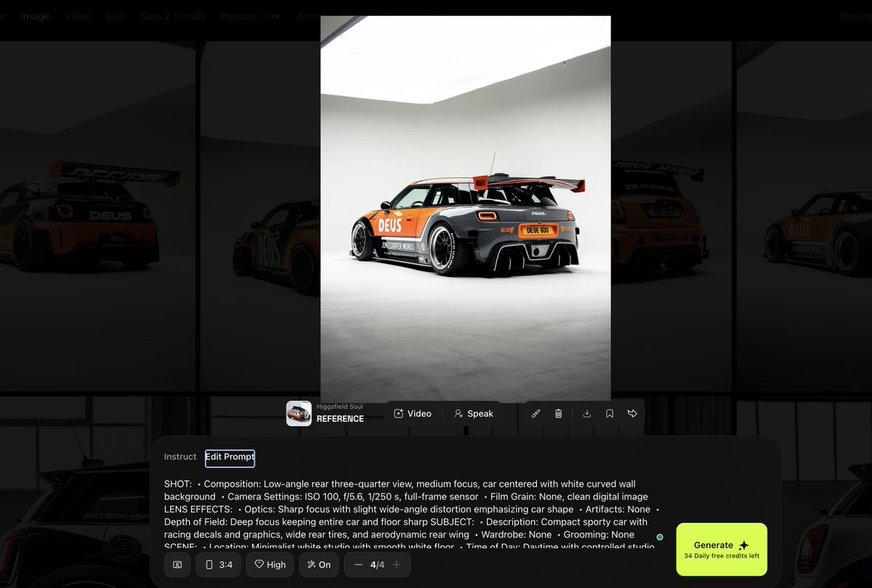Viewport: 872px width, 588px height.
Task: Decrease image count with minus button
Action: 358,565
